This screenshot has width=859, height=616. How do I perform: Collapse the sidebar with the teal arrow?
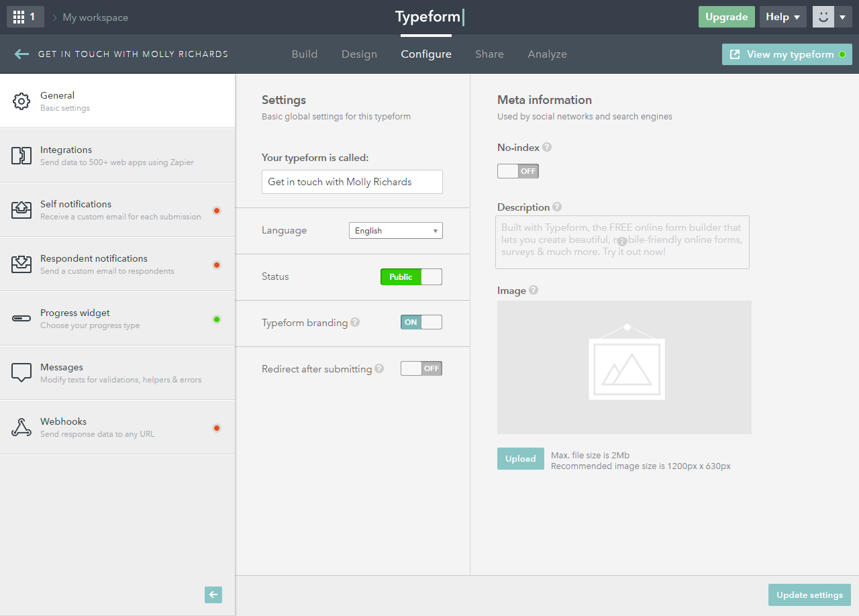click(213, 595)
